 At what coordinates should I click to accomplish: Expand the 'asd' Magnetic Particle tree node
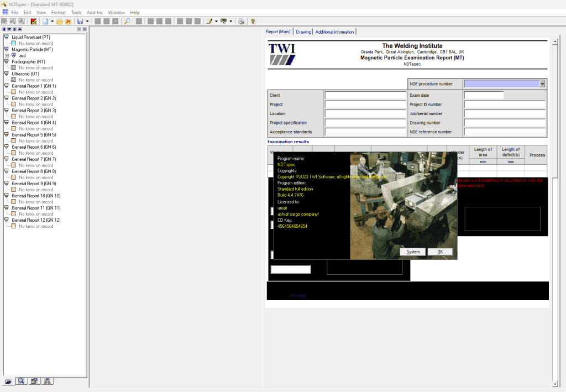7,55
